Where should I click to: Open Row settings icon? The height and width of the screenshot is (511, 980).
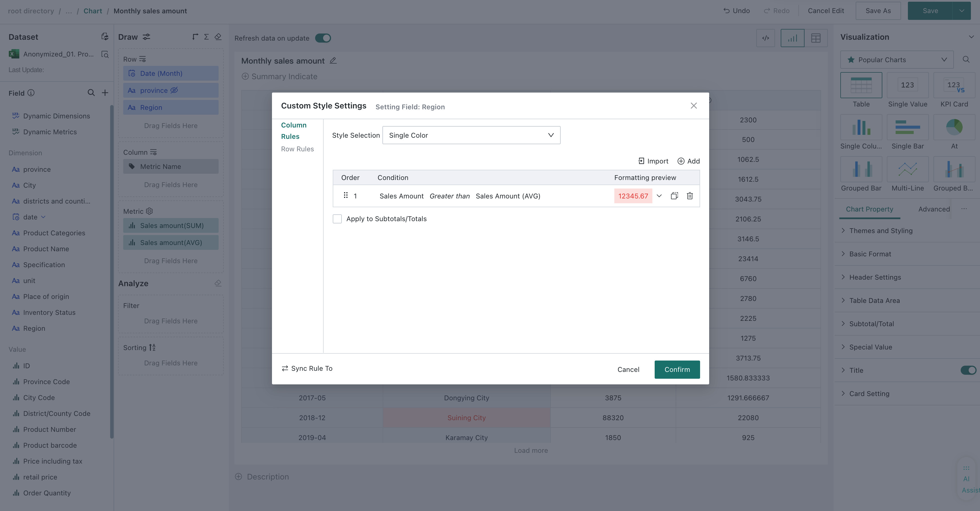click(142, 59)
